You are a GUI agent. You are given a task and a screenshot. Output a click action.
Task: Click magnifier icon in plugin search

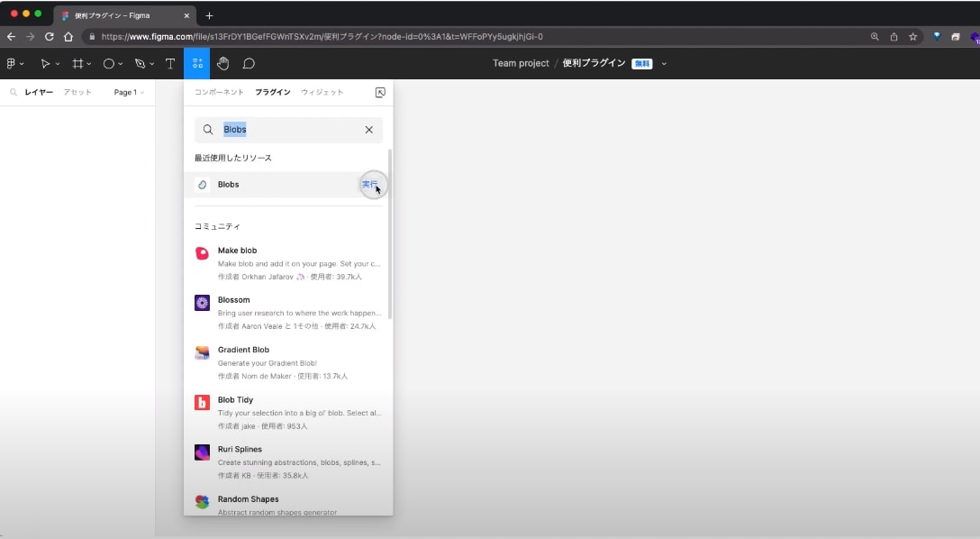pos(208,130)
